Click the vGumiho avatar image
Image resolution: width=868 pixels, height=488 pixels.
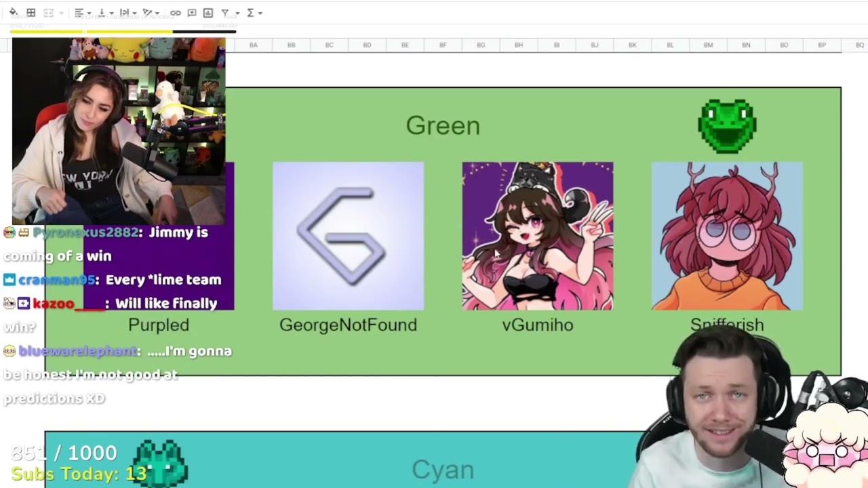538,236
